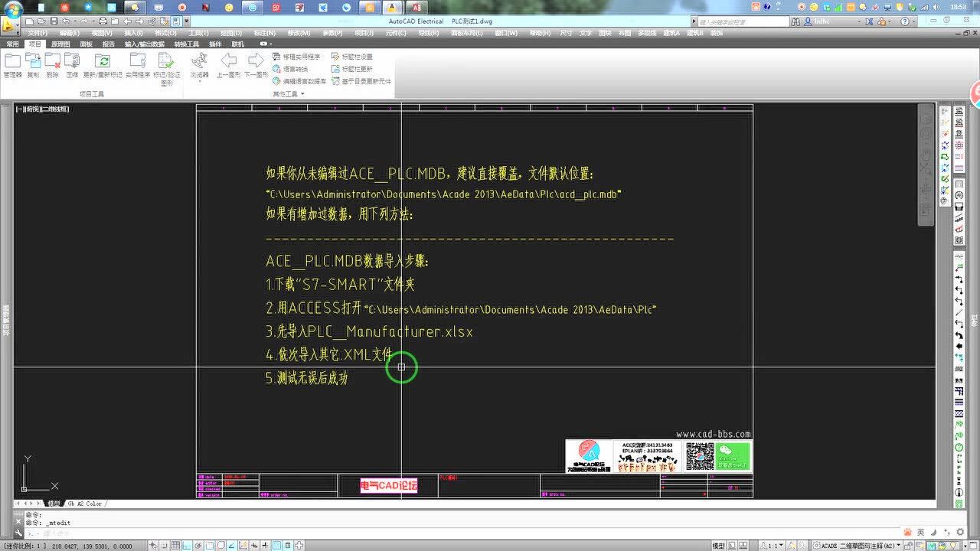Open the Project Manager (管理器) icon
Screen dimensions: 980x551
11,61
